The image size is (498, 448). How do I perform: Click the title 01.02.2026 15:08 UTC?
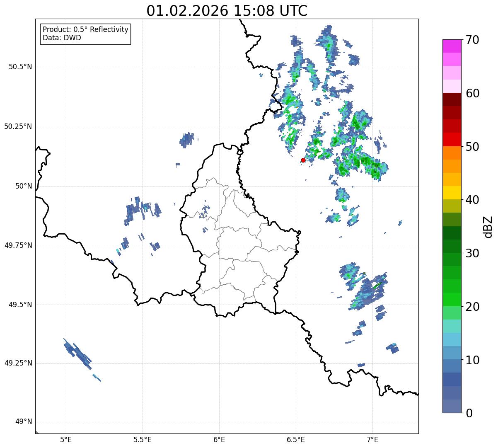pyautogui.click(x=227, y=11)
